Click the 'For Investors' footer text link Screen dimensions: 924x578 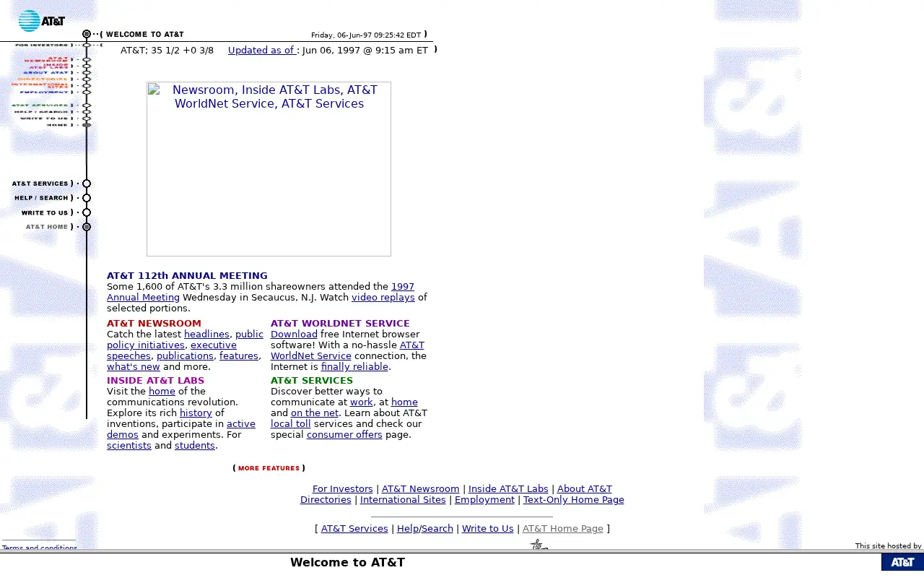343,488
